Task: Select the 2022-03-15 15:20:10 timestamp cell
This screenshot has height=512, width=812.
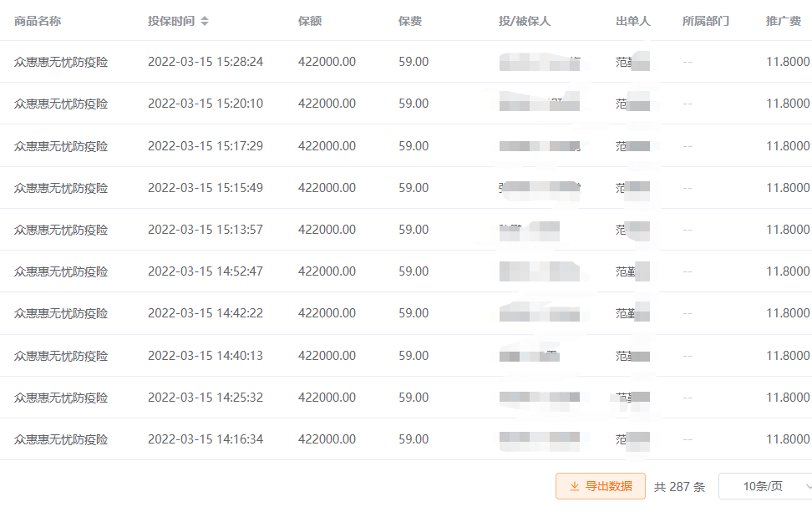Action: 206,104
